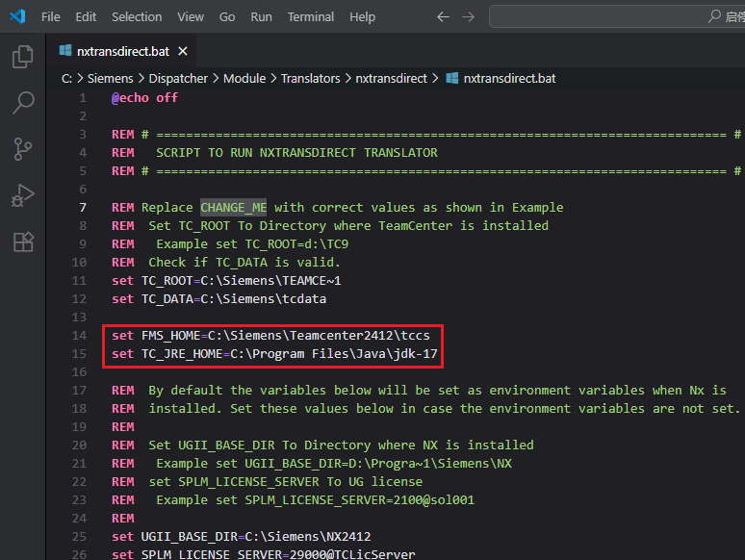This screenshot has width=745, height=560.
Task: Open the Terminal menu
Action: [310, 16]
